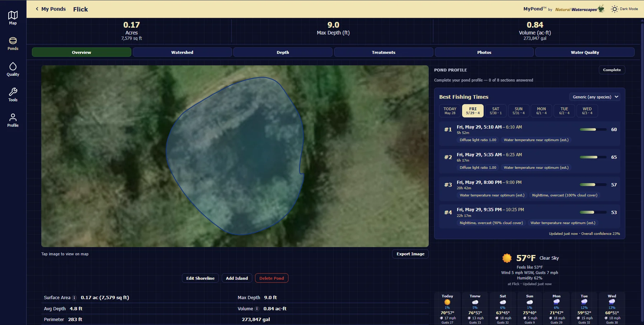Toggle Dark Mode sun icon
The height and width of the screenshot is (325, 644).
click(x=615, y=9)
